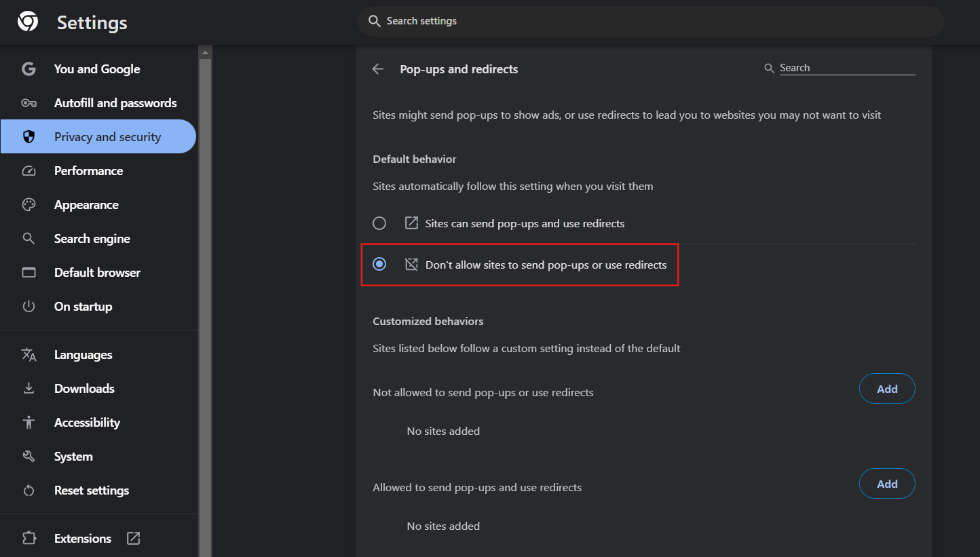Open the Downloads settings section
The height and width of the screenshot is (557, 980).
click(84, 389)
